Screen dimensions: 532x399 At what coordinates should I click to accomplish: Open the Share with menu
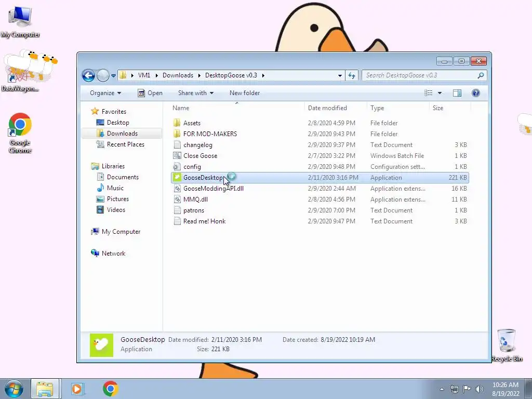click(196, 93)
